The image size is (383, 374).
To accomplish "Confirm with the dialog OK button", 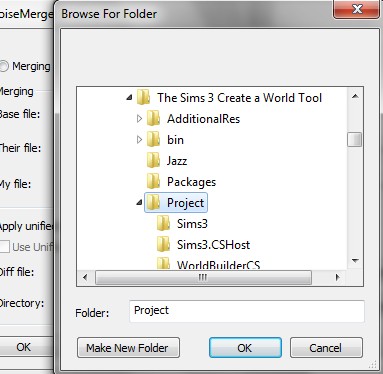I will click(x=245, y=348).
